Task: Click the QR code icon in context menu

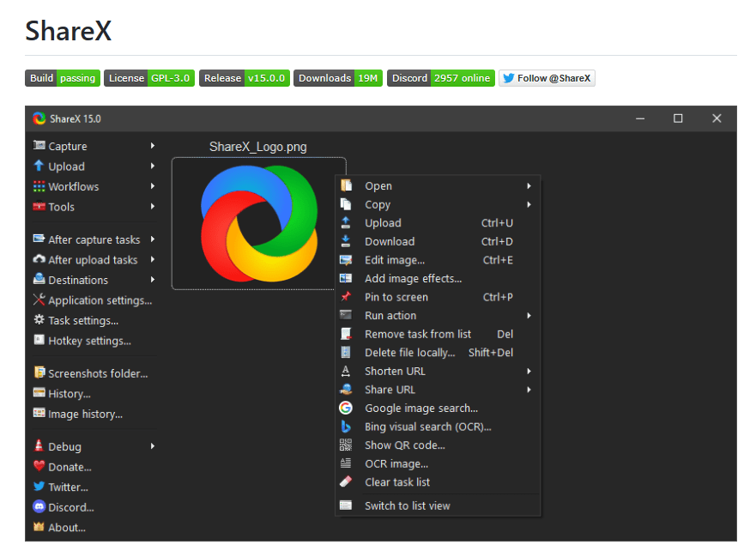Action: 346,445
